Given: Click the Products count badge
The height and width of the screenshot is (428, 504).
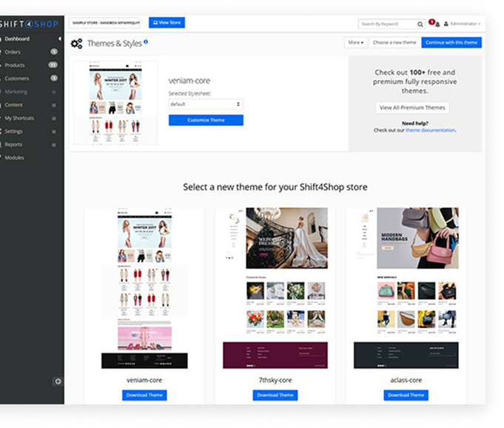Looking at the screenshot, I should [53, 64].
